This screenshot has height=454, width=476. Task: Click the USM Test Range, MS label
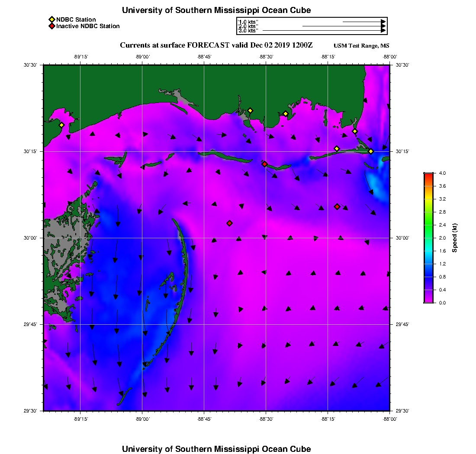[362, 46]
